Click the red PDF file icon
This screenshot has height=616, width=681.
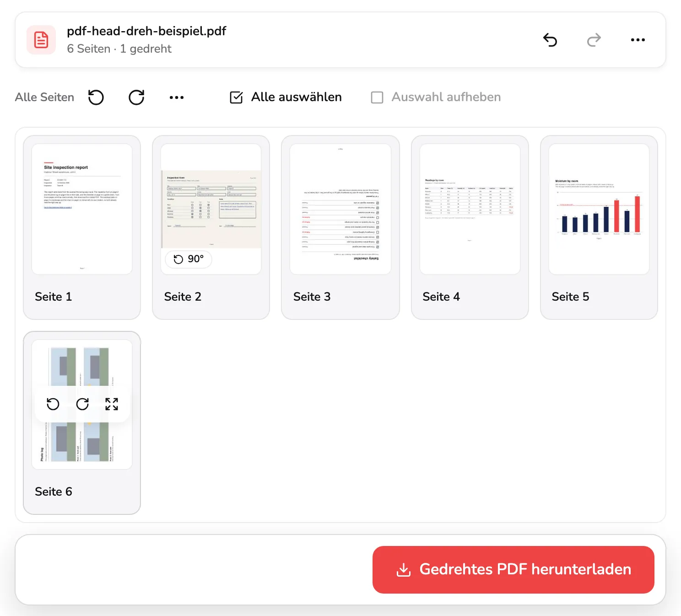41,40
